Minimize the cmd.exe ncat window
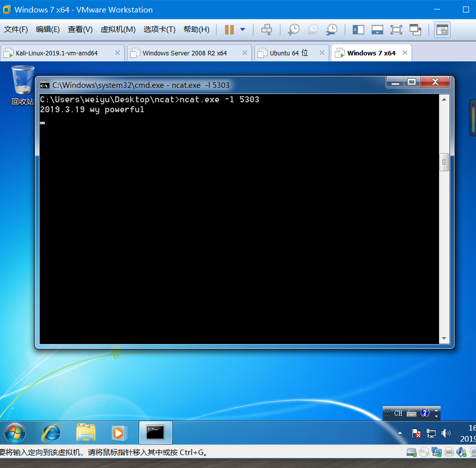Screen dimensions: 476x468 (395, 82)
